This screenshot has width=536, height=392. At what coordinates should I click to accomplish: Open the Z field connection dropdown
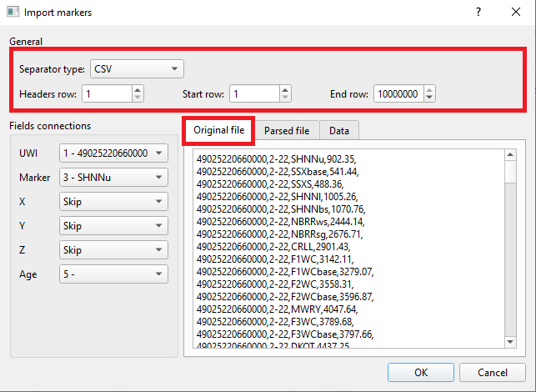113,250
